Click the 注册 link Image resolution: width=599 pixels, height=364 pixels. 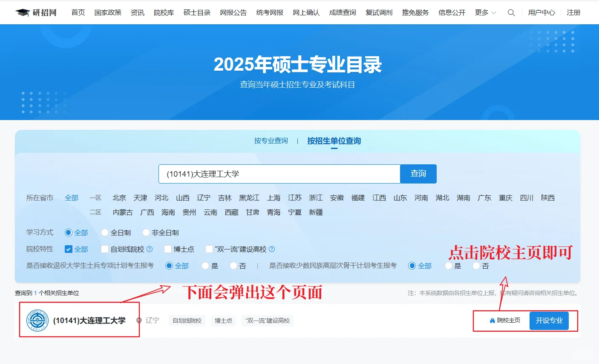[573, 13]
